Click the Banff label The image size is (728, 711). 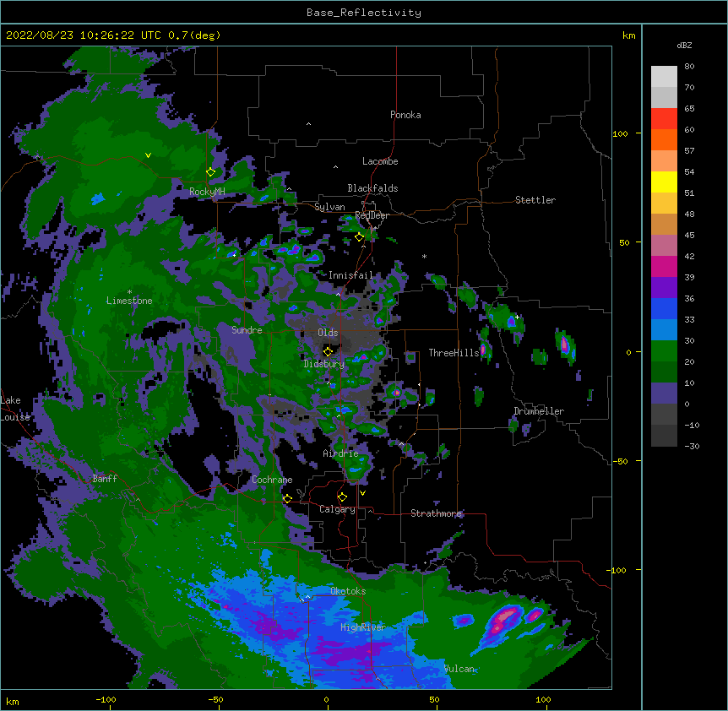[x=105, y=479]
